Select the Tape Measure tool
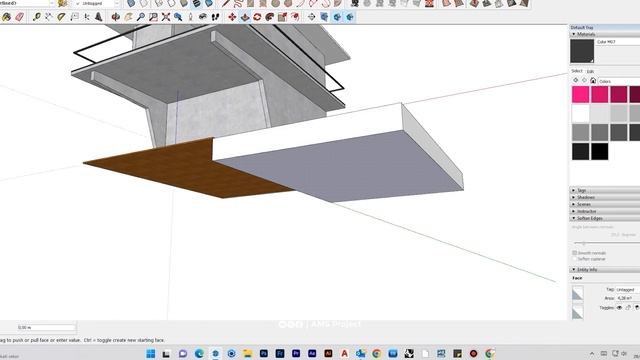Image resolution: width=640 pixels, height=360 pixels. tap(37, 17)
